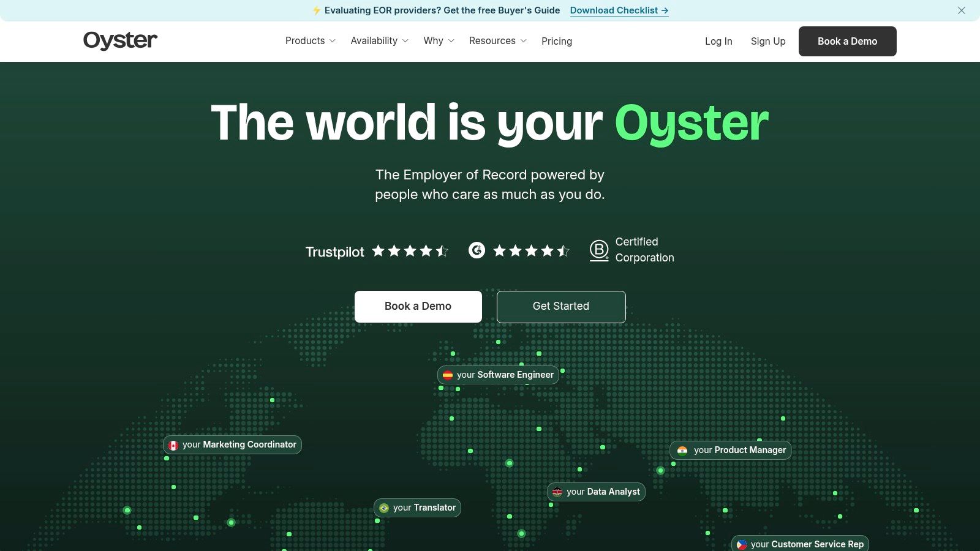
Task: Go to the Pricing page
Action: coord(557,41)
